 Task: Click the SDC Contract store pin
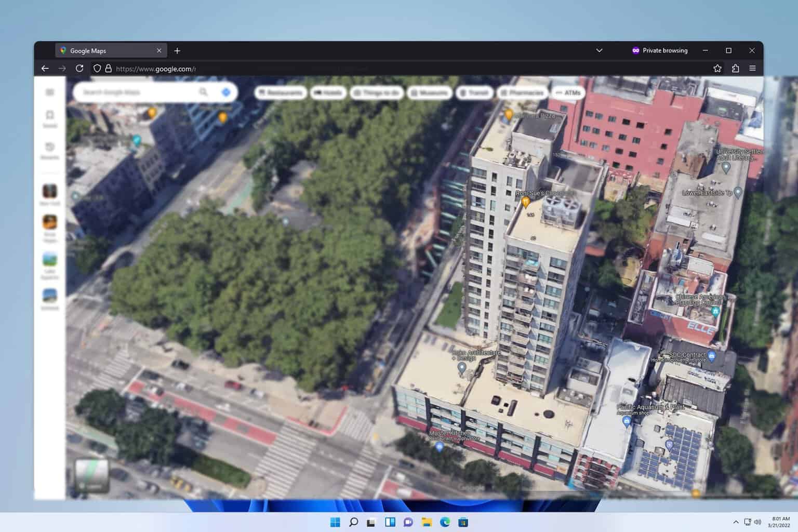[712, 356]
